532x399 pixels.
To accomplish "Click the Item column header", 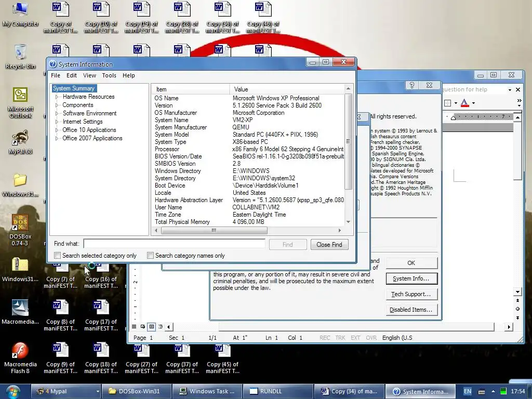I will coord(190,89).
